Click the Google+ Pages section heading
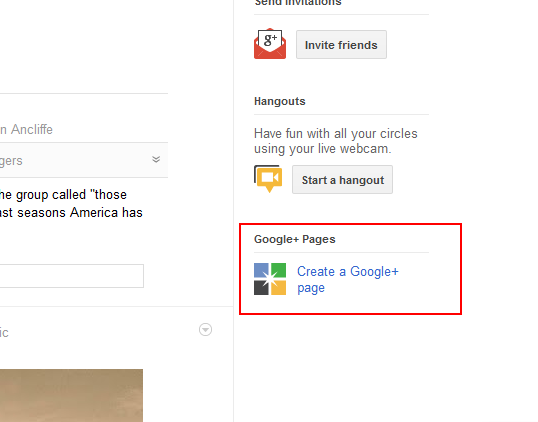Viewport: 538px width, 422px height. 294,239
